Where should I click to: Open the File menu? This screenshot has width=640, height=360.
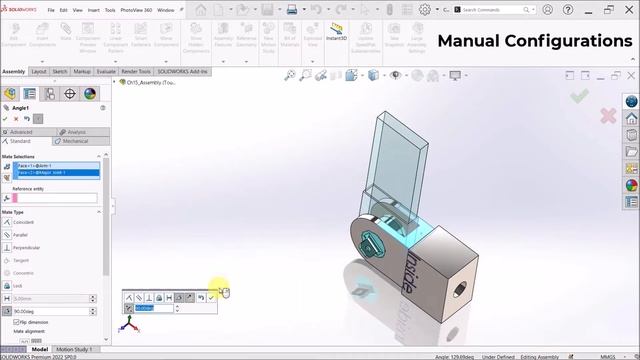pos(51,10)
